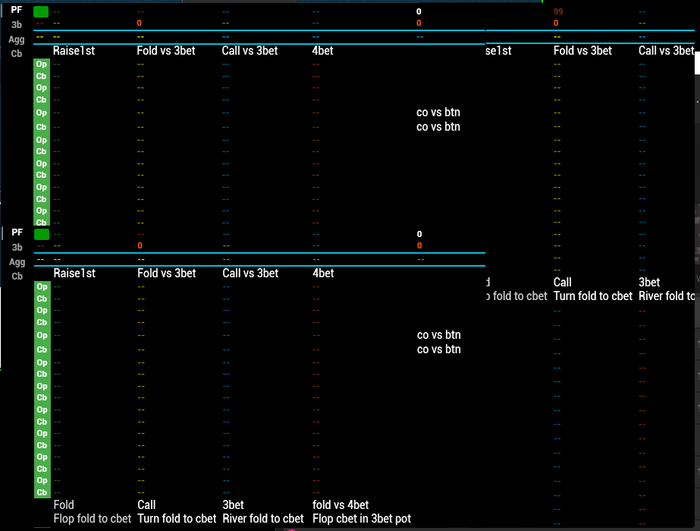
Task: Click the green box beside PF in upper popup
Action: click(41, 12)
